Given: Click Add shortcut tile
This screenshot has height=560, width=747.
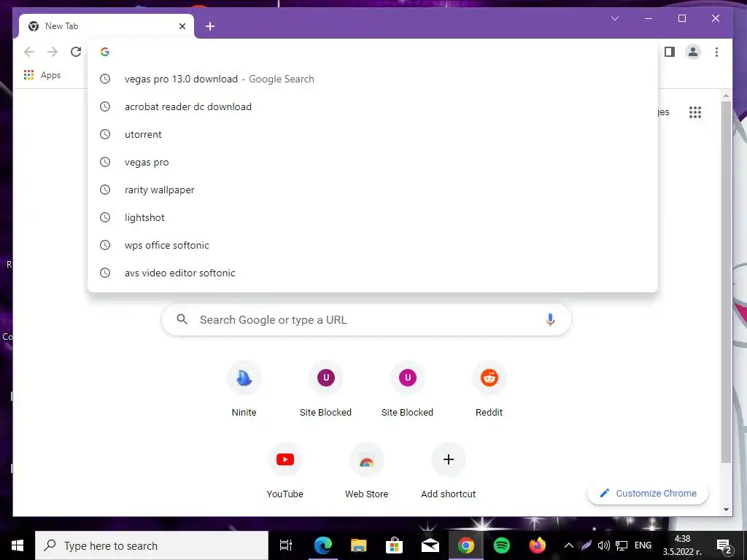Looking at the screenshot, I should pyautogui.click(x=449, y=472).
